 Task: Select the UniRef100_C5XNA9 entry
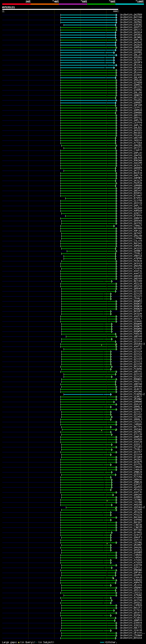click(x=131, y=636)
